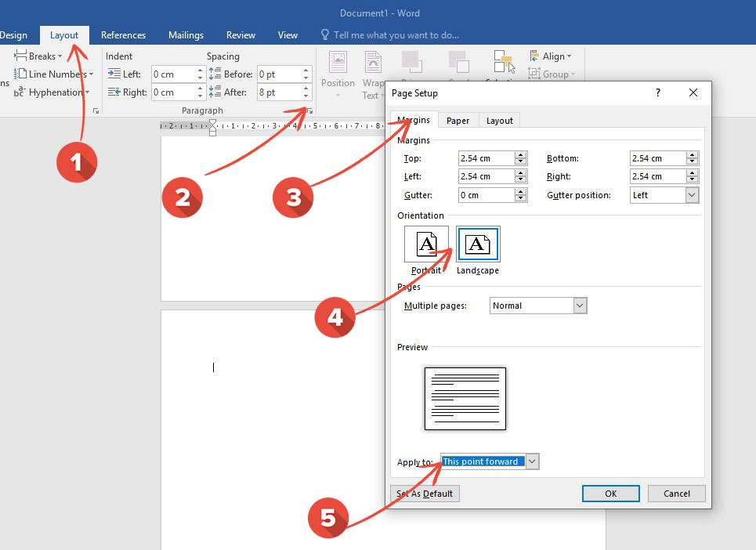Screen dimensions: 756x550
Task: Adjust the Spacing After spinner arrows
Action: (x=306, y=92)
